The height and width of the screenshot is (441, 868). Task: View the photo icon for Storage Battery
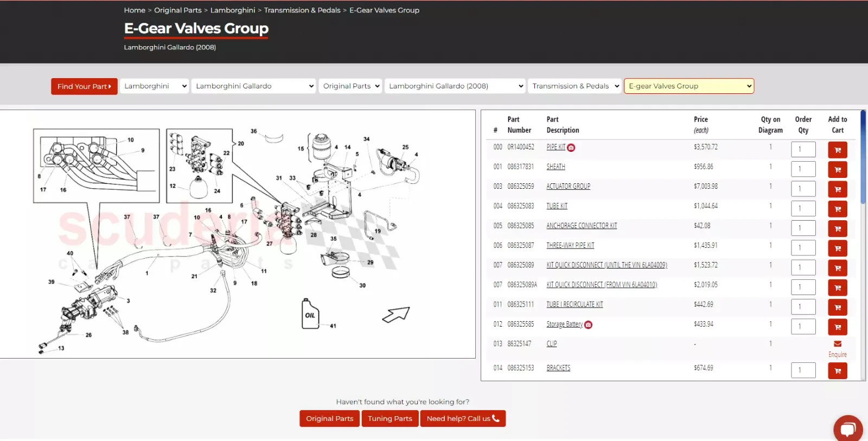589,325
